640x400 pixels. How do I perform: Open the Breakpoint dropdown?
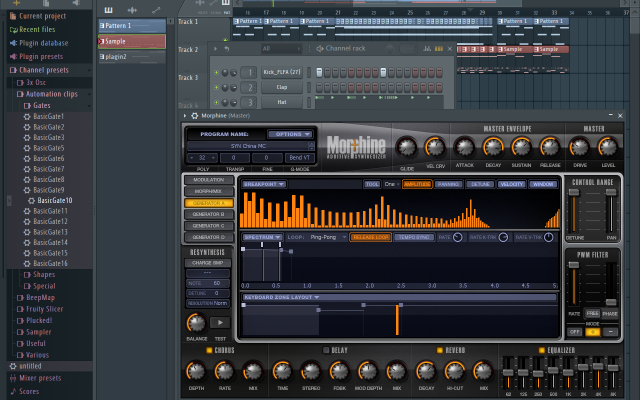coord(264,184)
